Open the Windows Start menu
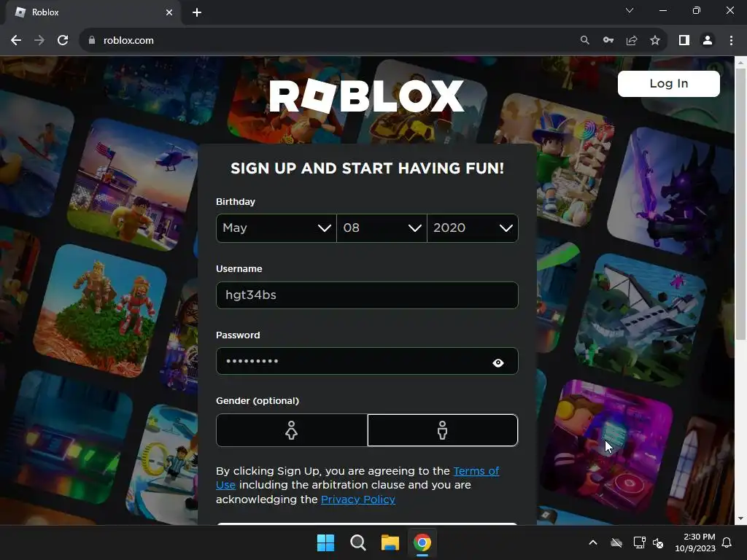Screen dimensions: 747x560 (x=326, y=542)
